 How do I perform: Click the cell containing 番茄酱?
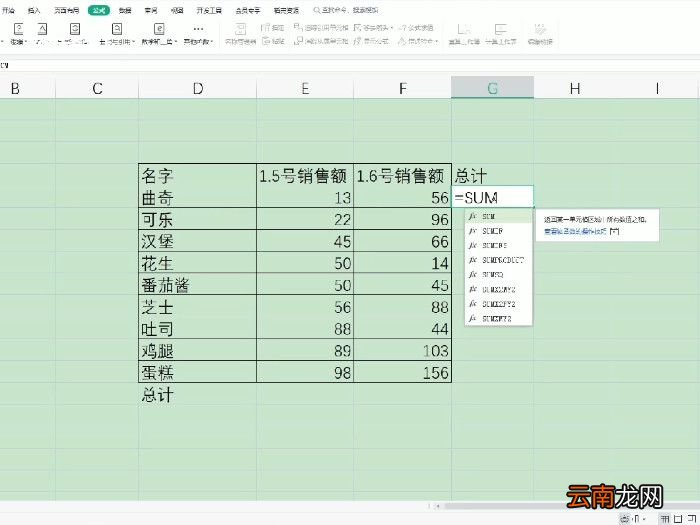click(197, 285)
